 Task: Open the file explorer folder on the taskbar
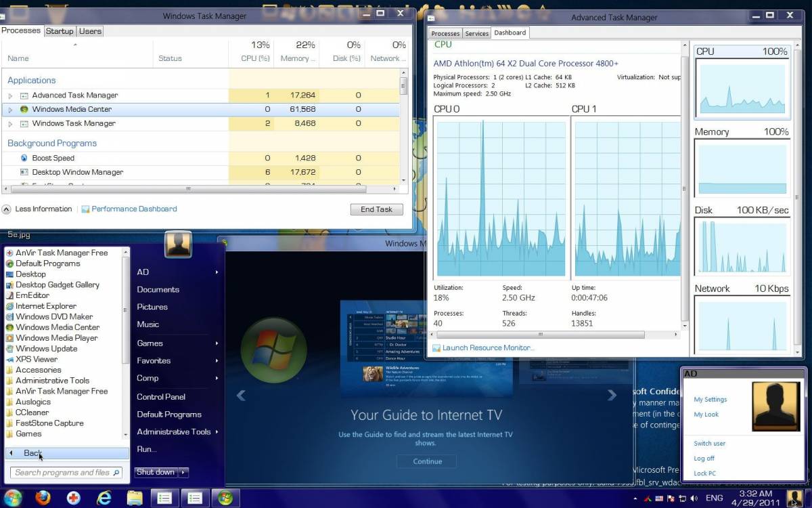tap(135, 498)
